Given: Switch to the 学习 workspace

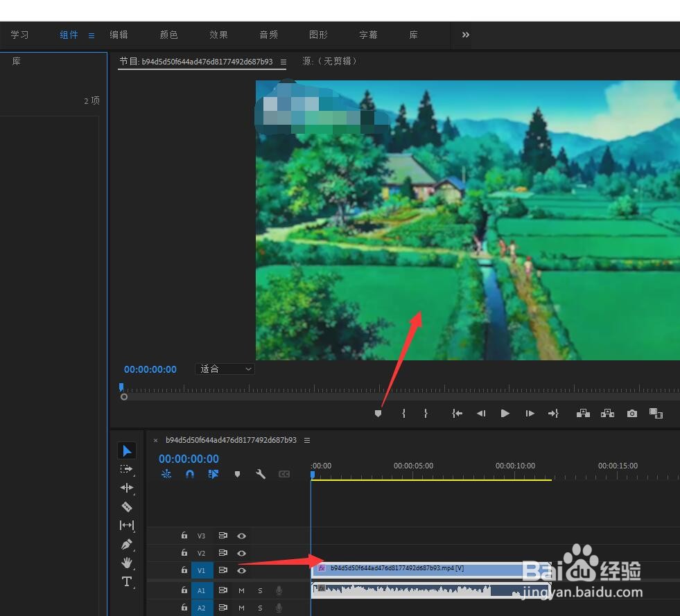Looking at the screenshot, I should (19, 35).
